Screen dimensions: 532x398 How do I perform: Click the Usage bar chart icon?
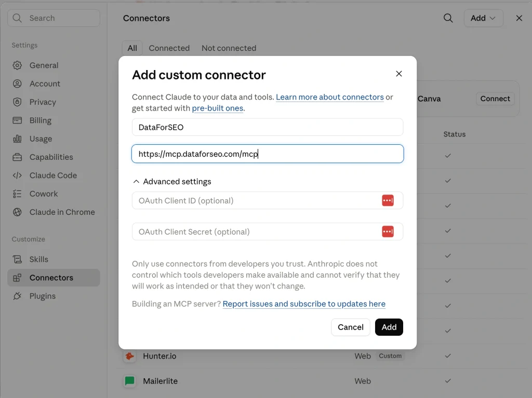(x=17, y=139)
